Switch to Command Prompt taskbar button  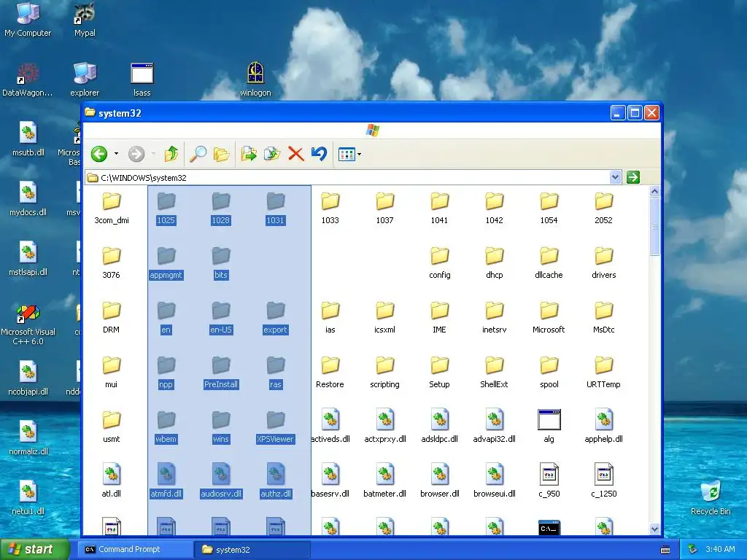point(135,550)
